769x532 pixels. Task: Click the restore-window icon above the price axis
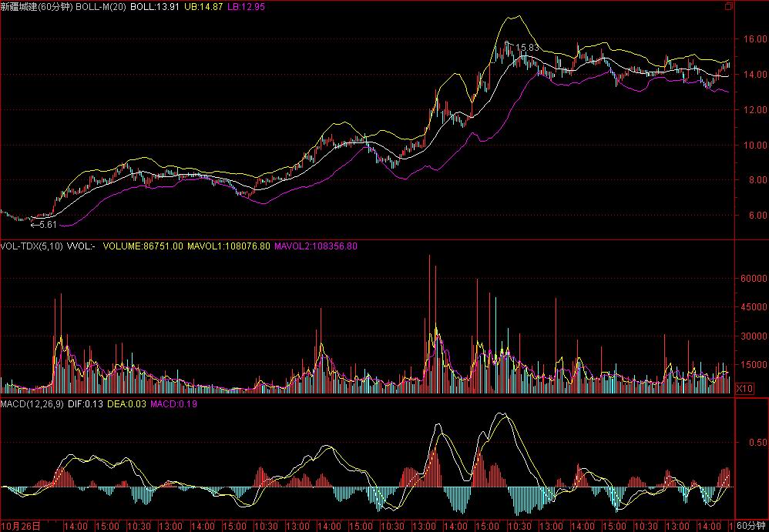729,6
